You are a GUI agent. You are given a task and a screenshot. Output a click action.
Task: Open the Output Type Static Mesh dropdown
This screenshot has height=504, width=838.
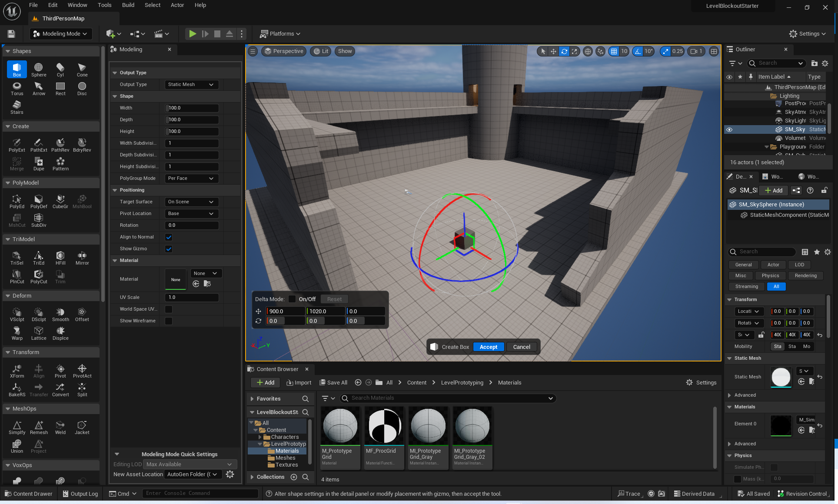pos(191,85)
